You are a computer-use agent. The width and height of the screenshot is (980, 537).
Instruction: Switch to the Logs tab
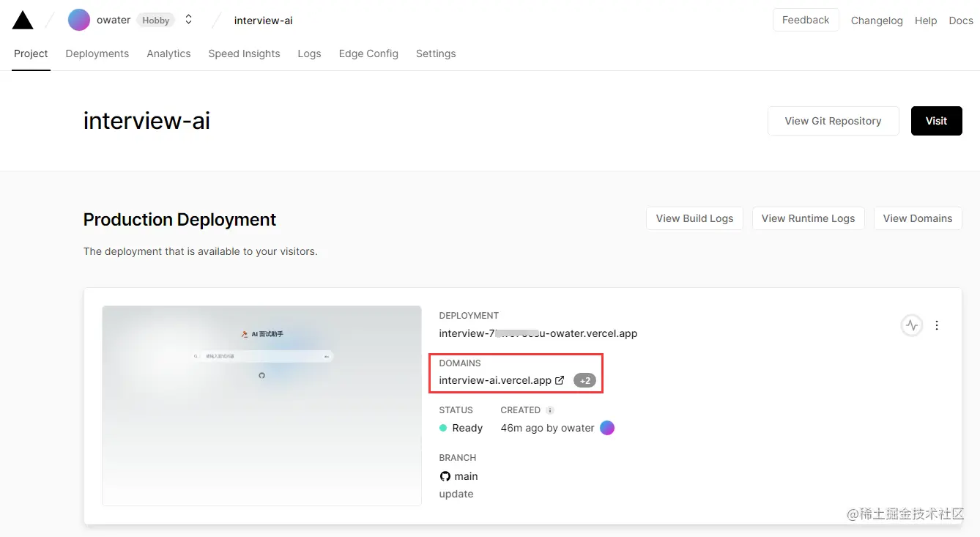309,53
